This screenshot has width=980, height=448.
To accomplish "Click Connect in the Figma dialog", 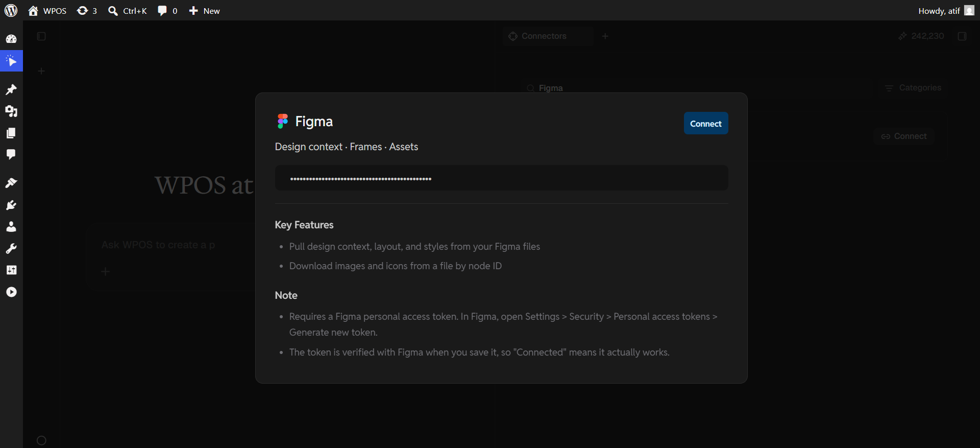I will tap(706, 123).
